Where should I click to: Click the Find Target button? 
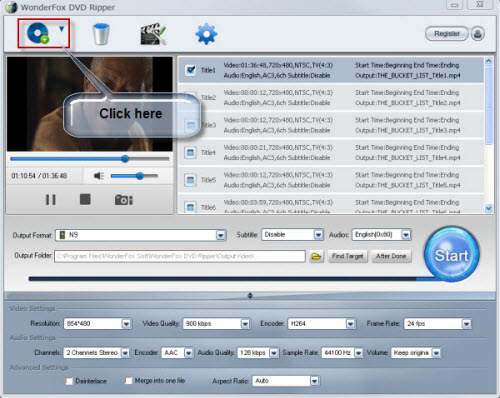click(x=347, y=256)
